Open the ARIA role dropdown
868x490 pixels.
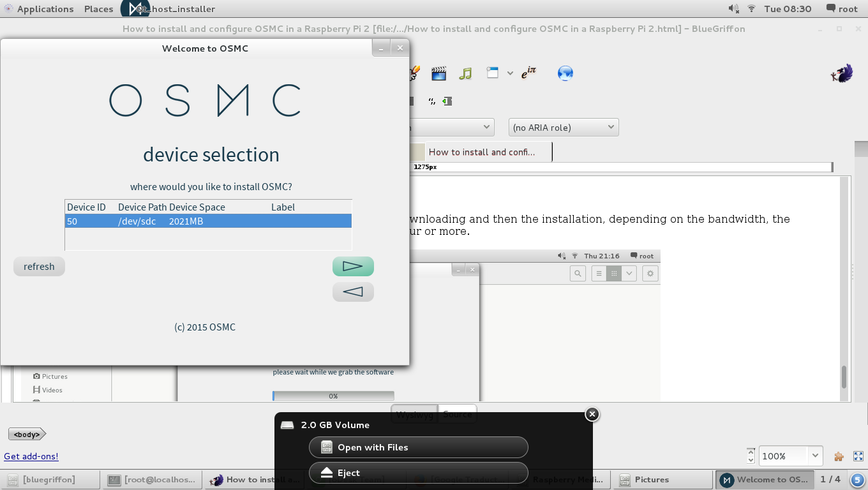(564, 128)
